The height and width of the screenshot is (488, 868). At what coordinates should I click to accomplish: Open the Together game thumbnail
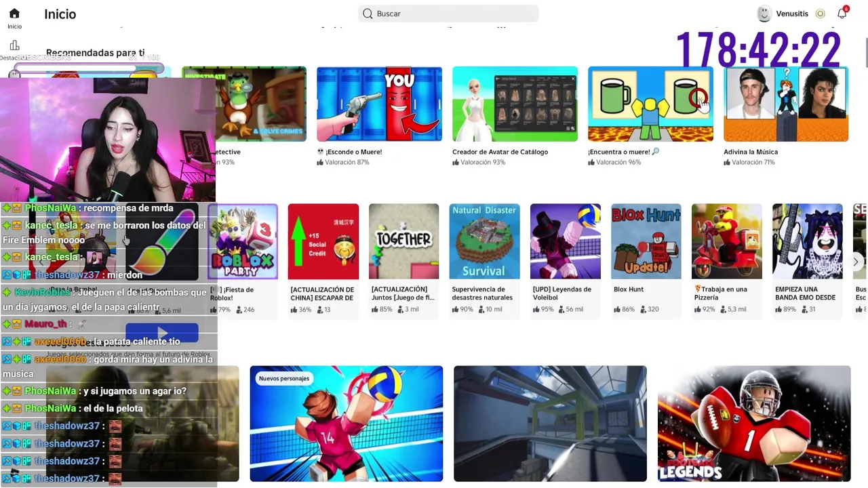[x=403, y=241]
